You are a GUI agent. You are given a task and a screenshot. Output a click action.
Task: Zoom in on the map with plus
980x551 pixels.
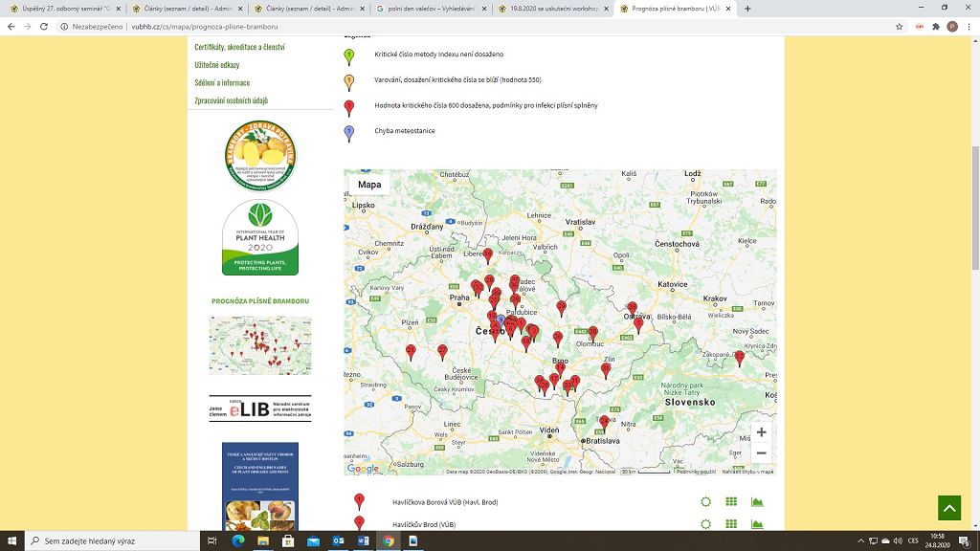click(x=761, y=431)
